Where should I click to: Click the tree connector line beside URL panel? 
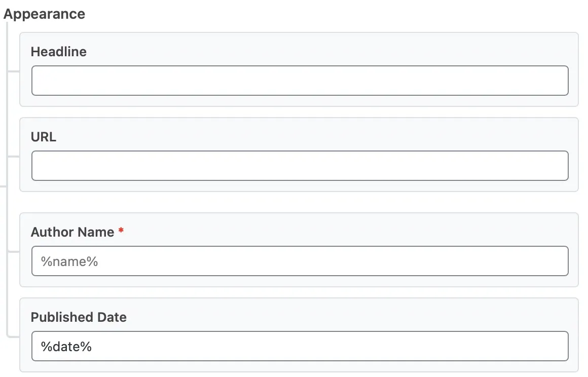point(13,157)
